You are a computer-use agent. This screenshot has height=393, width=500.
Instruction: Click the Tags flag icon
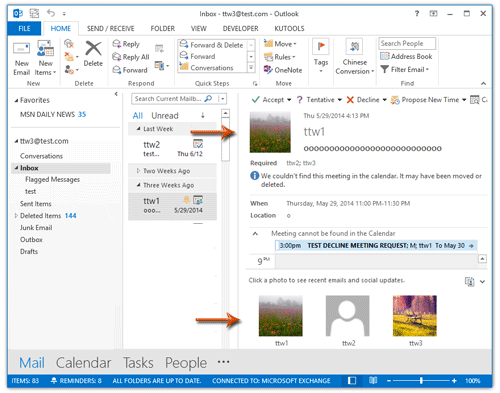click(x=321, y=47)
